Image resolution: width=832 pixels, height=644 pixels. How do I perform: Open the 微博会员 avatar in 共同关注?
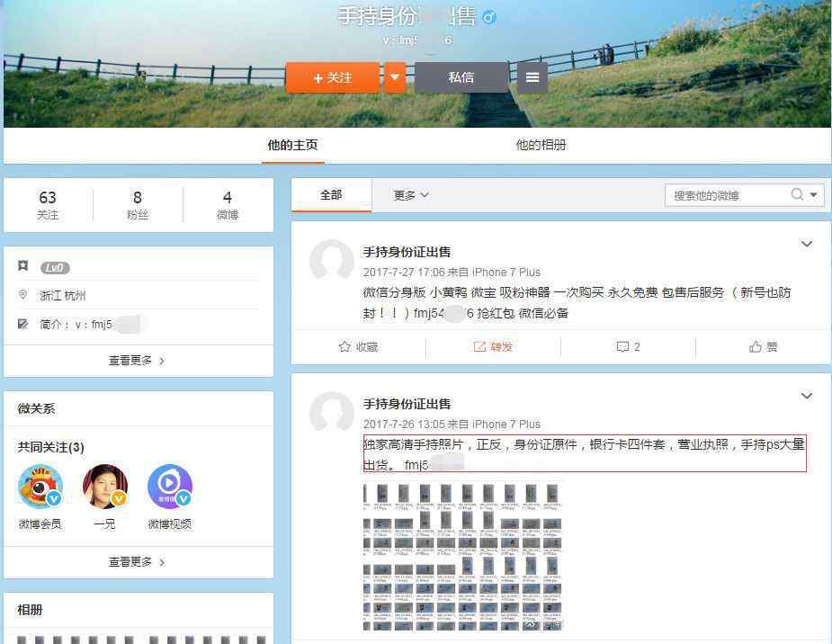coord(40,487)
